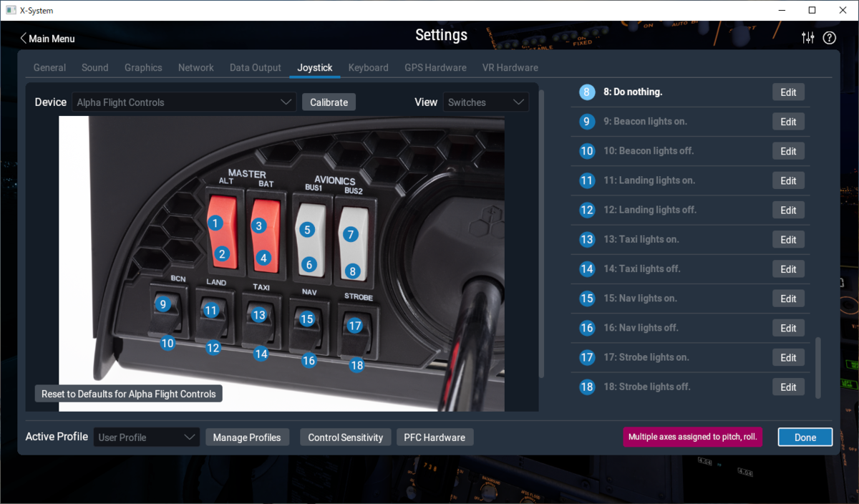The width and height of the screenshot is (859, 504).
Task: Select marker 15 on the NAV switch
Action: (307, 319)
